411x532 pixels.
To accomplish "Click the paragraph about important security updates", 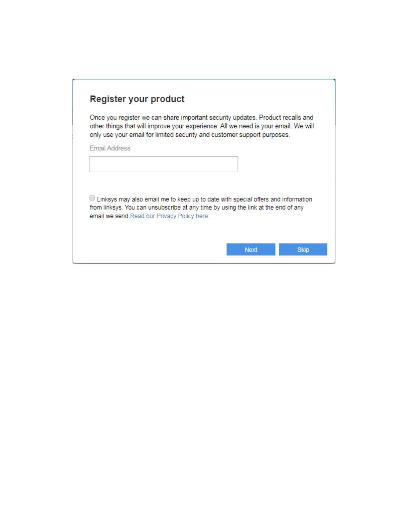I will [x=202, y=126].
